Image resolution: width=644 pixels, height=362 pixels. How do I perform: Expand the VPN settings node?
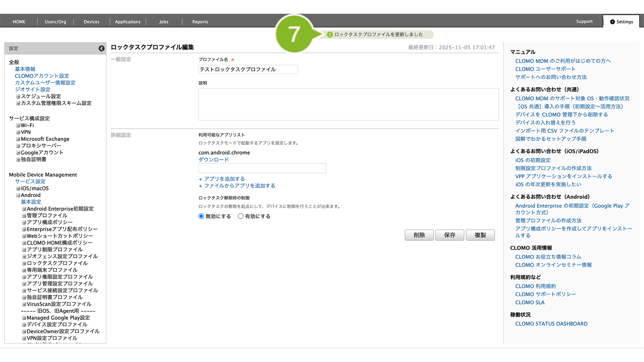(18, 132)
